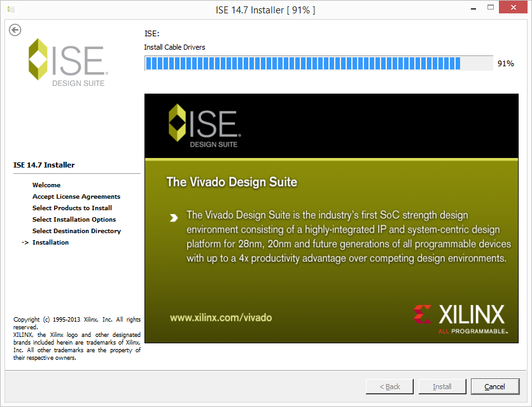Click the ISE: label above progress
The width and height of the screenshot is (532, 407).
tap(151, 34)
